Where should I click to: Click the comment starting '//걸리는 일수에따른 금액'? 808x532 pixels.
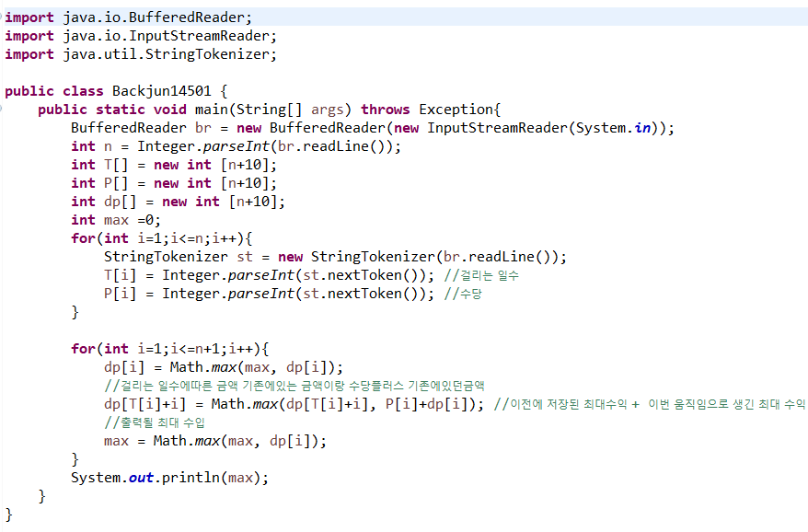[x=294, y=386]
